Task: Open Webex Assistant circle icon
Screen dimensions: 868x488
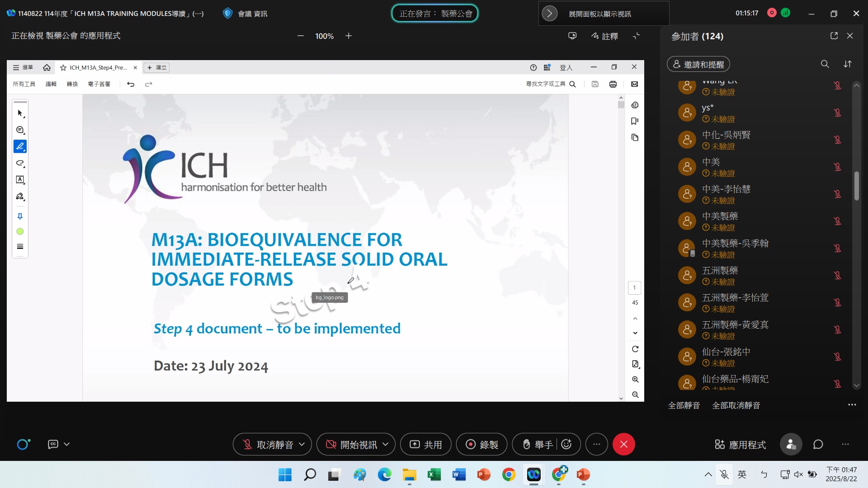Action: pos(23,445)
